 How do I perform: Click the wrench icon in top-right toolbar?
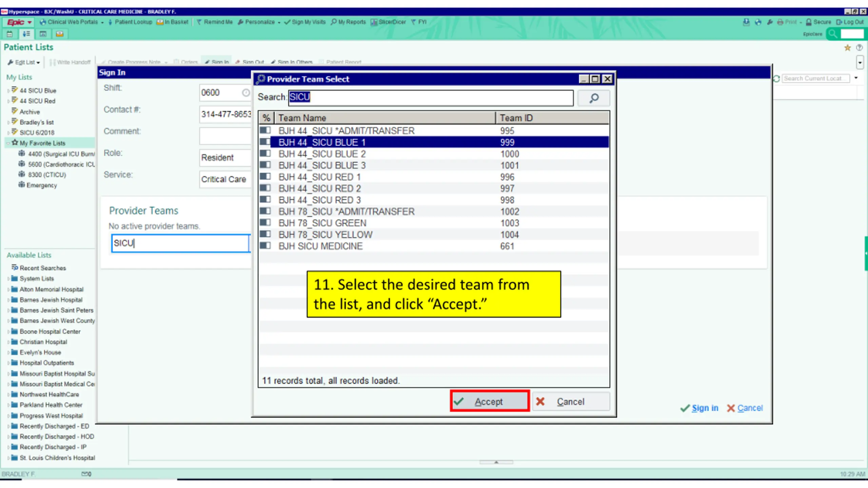770,22
